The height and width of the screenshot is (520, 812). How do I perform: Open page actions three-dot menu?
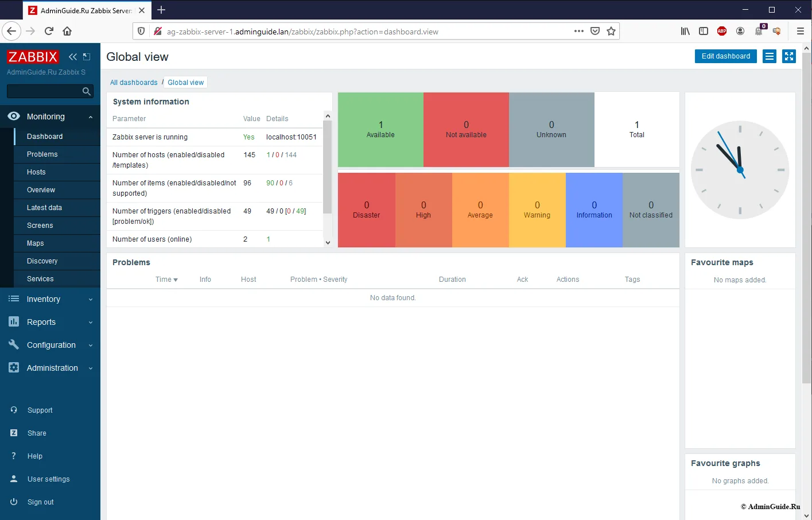pos(579,31)
